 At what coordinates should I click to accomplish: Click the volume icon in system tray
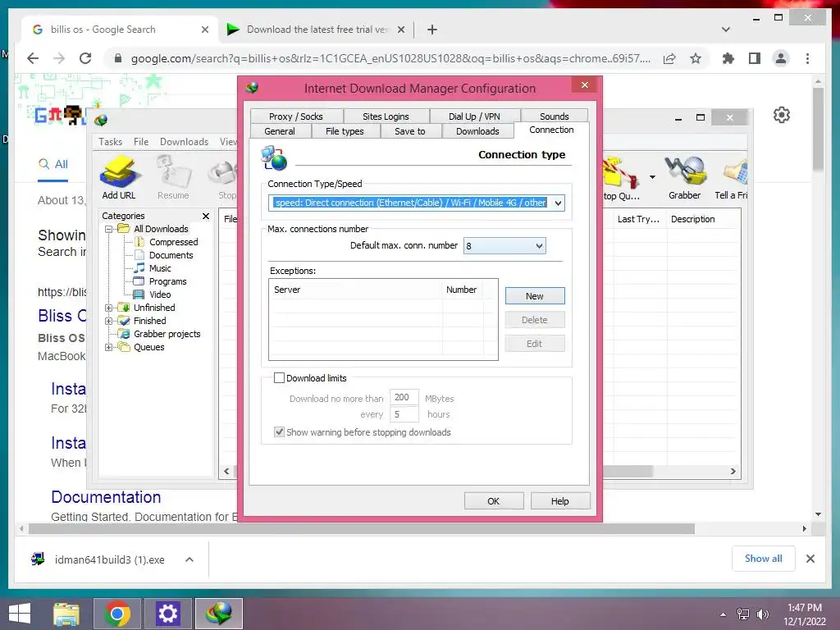[763, 614]
